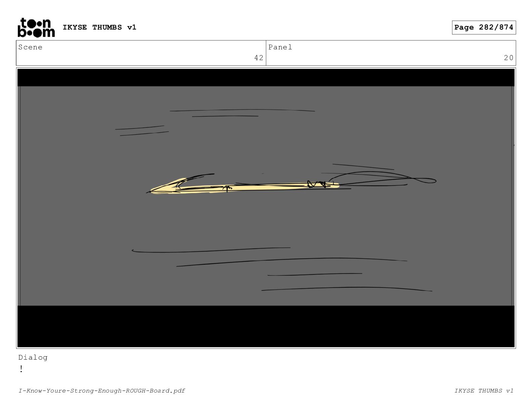Click the Toon Boom logo

click(x=36, y=28)
